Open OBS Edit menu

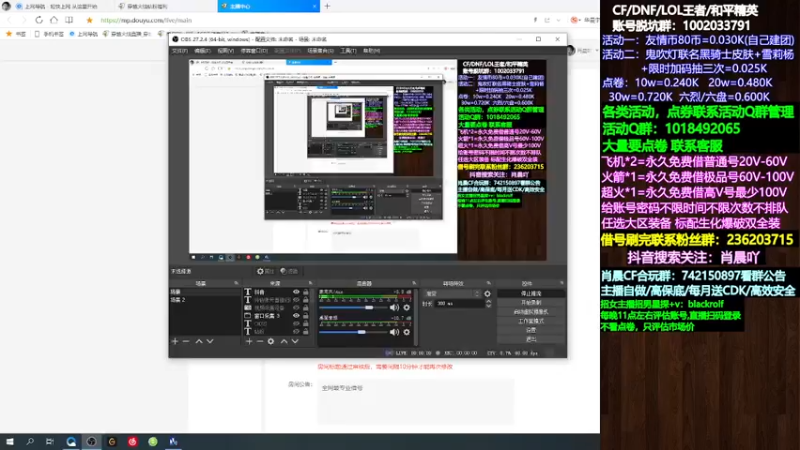[202, 51]
